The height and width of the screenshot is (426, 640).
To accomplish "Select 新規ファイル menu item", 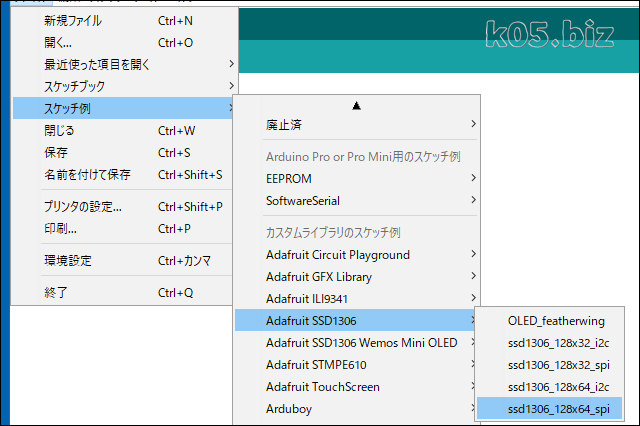I will point(124,20).
